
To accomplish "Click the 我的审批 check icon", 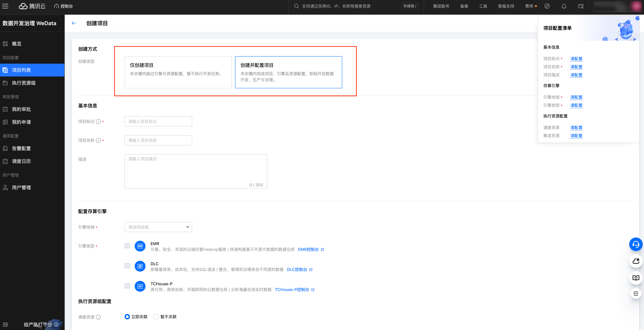I will click(5, 109).
